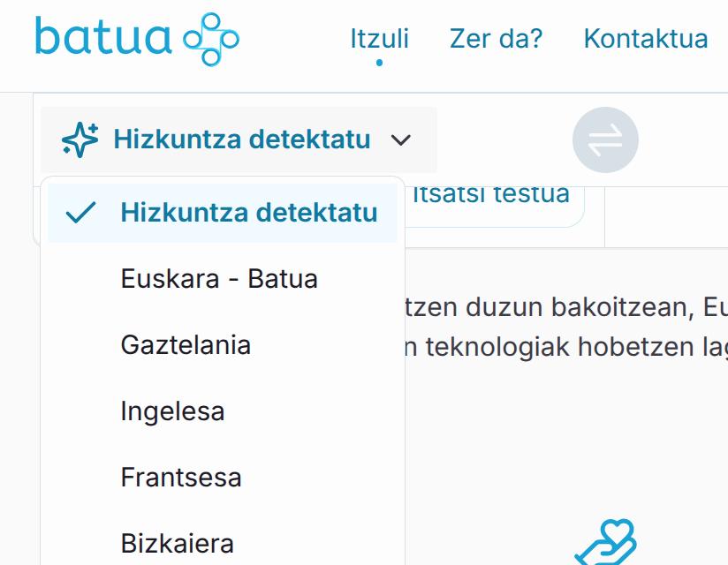Choose the Bizkaiera dialect option
Image resolution: width=728 pixels, height=565 pixels.
click(x=177, y=543)
